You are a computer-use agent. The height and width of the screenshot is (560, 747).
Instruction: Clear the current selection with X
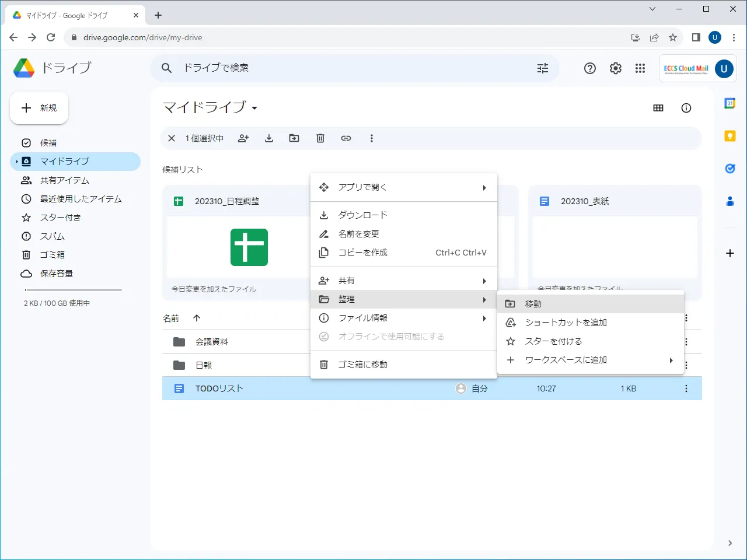click(x=172, y=138)
